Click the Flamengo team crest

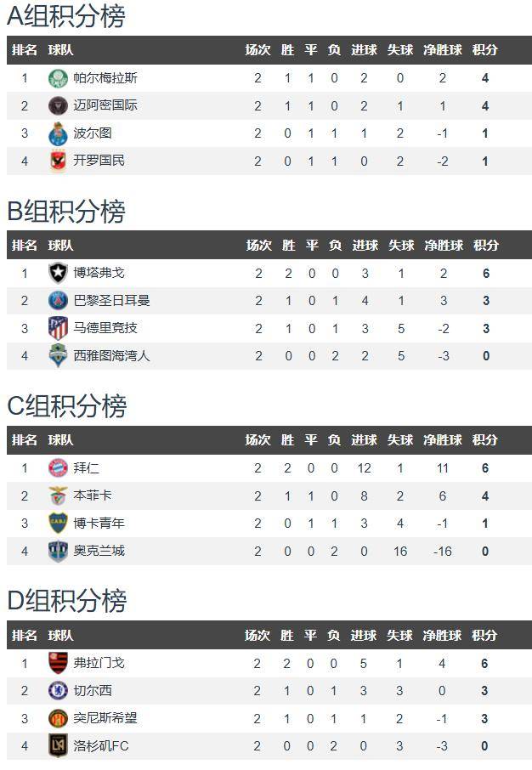click(58, 663)
